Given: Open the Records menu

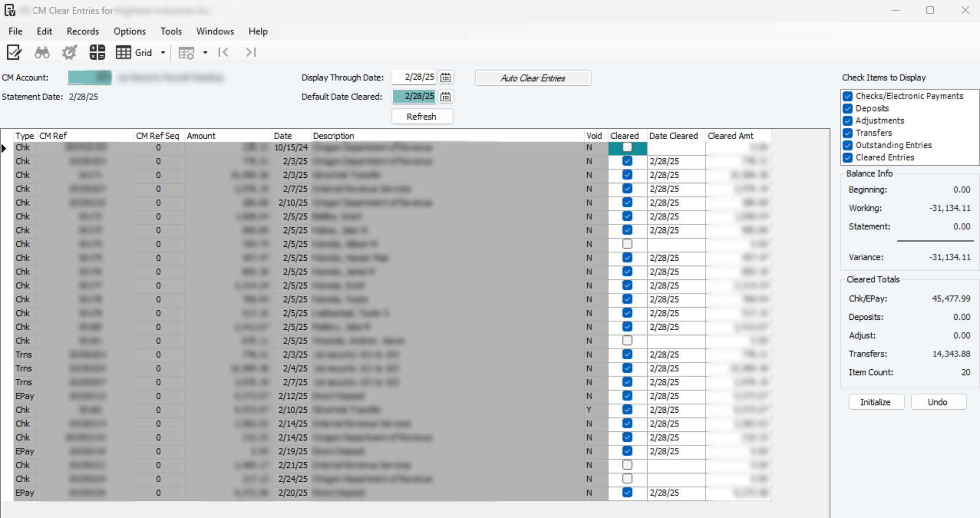Looking at the screenshot, I should (x=83, y=31).
